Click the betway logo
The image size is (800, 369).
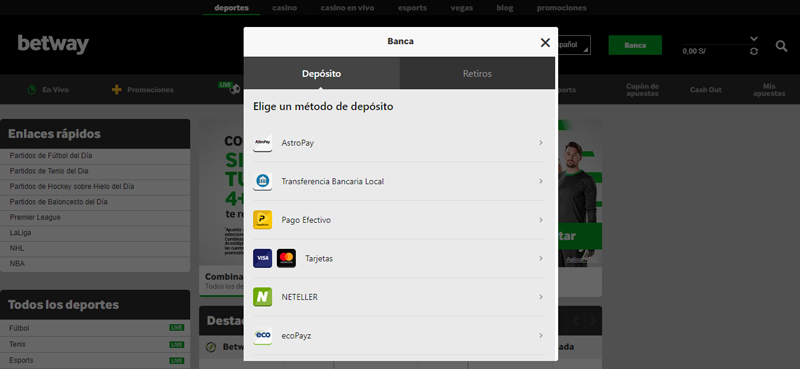(53, 44)
